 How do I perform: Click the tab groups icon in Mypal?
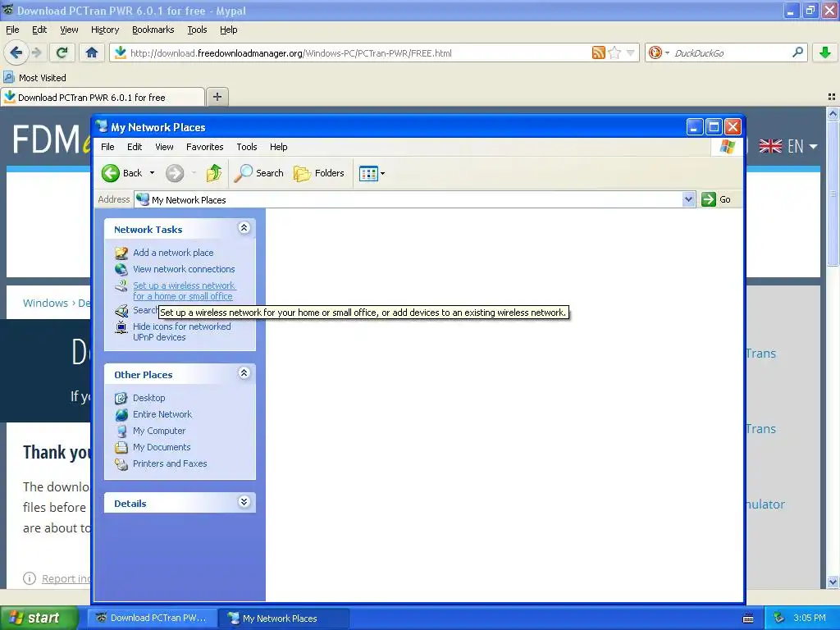(x=831, y=97)
